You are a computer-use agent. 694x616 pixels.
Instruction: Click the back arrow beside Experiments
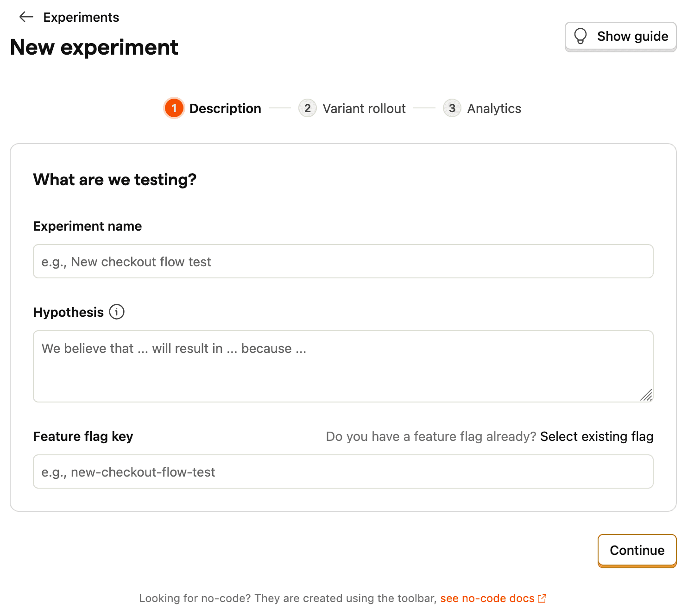[x=26, y=17]
